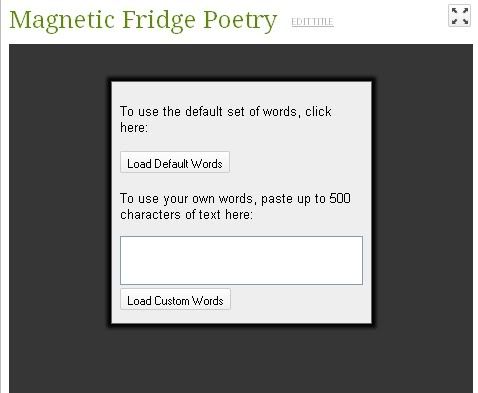This screenshot has height=393, width=478.
Task: Expand the widget to fullscreen view
Action: click(459, 16)
